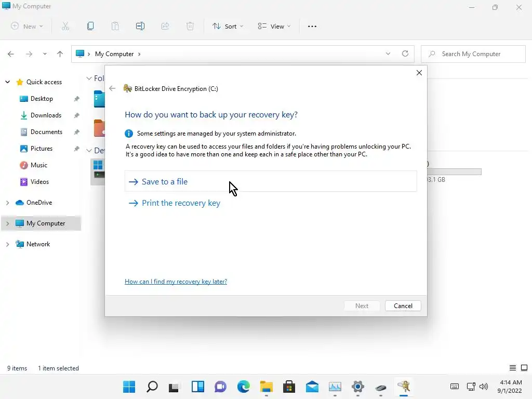Go up one folder level
This screenshot has height=399, width=532.
[60, 54]
